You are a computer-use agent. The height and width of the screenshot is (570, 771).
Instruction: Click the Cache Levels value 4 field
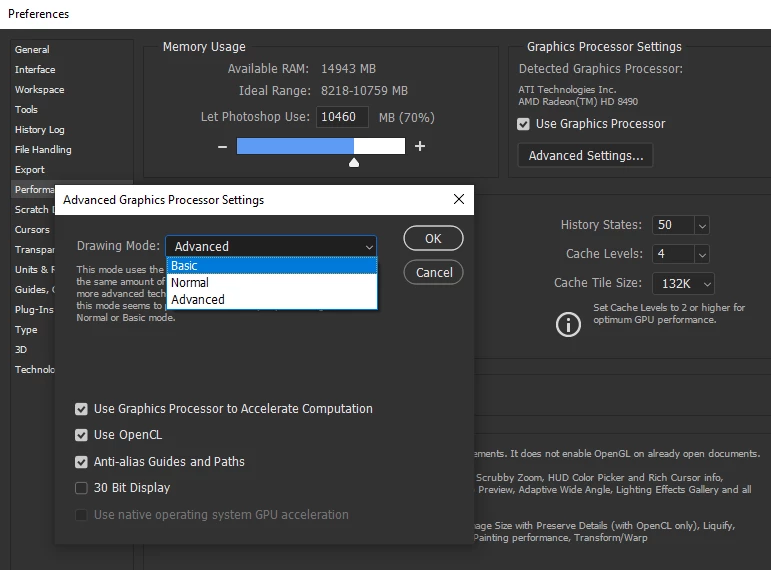pyautogui.click(x=674, y=254)
